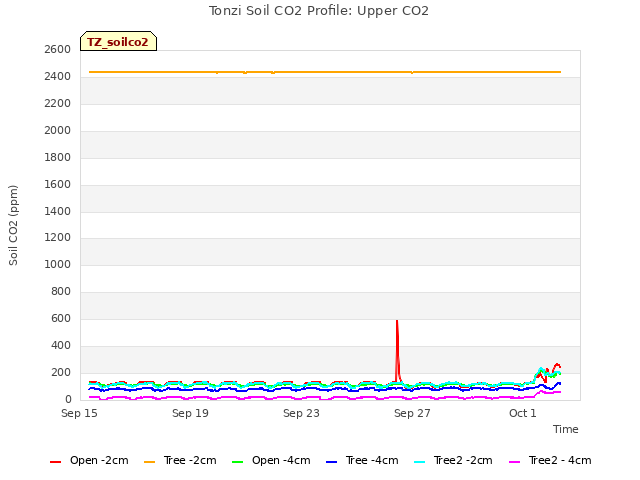640x480 pixels.
Task: Click the TZ_soilco2 label tag
Action: [118, 41]
